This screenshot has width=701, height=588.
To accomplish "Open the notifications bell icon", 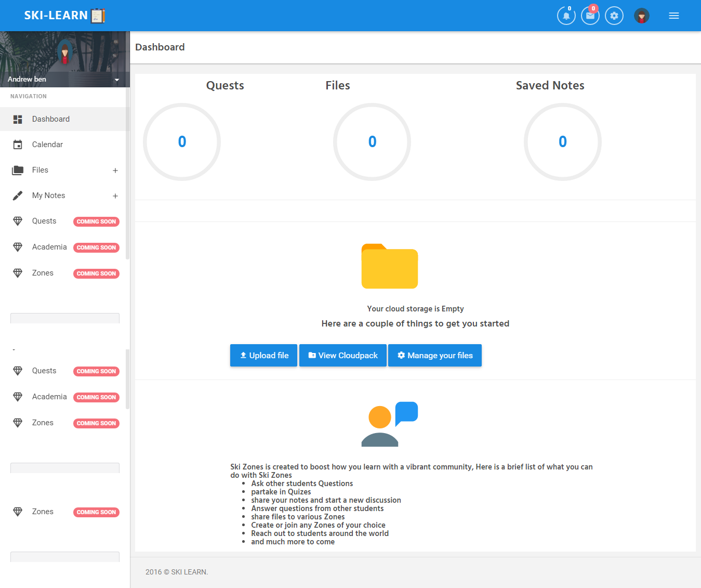I will 566,16.
